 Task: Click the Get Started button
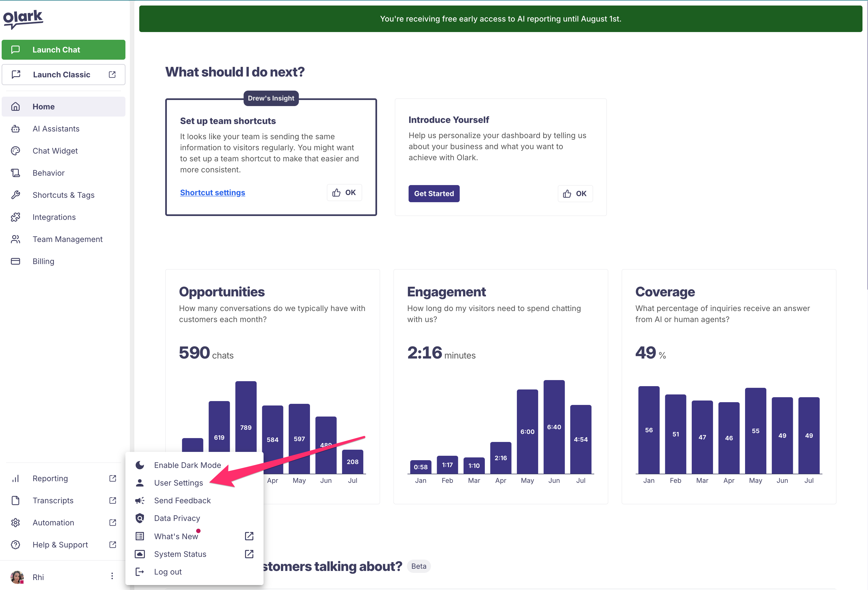434,194
